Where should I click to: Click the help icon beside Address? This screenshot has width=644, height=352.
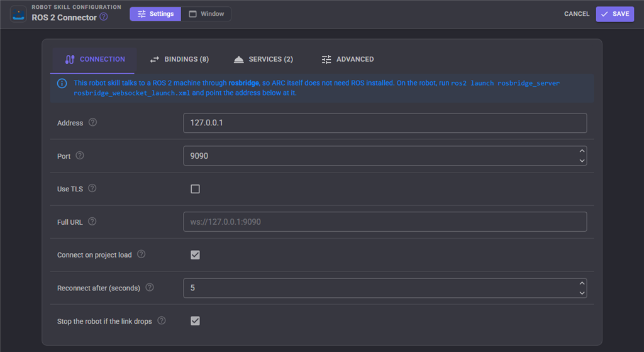coord(93,122)
